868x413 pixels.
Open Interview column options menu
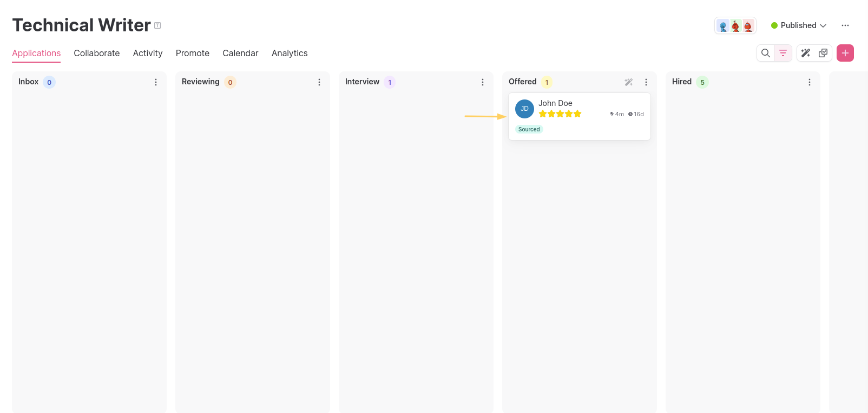pos(483,82)
